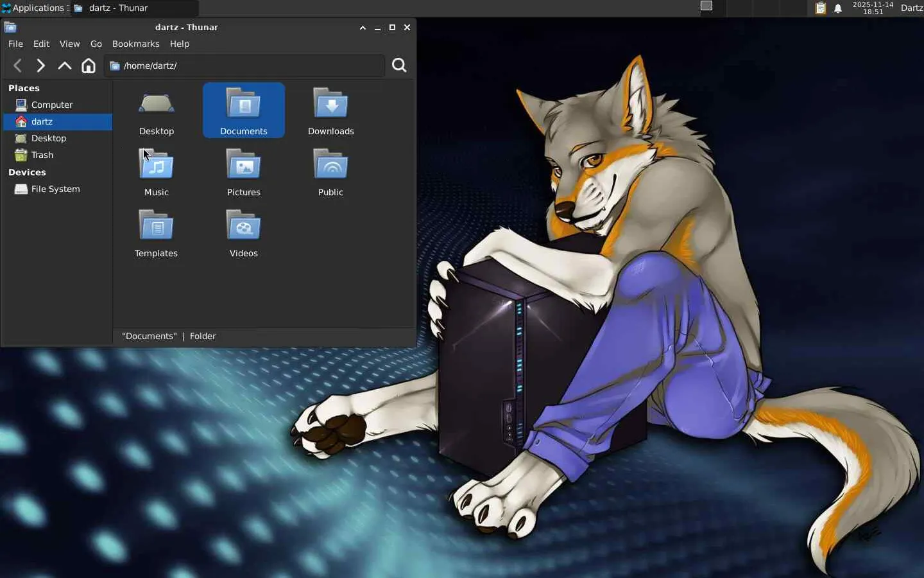Click the "Documents" | Folder status bar text

pyautogui.click(x=169, y=336)
